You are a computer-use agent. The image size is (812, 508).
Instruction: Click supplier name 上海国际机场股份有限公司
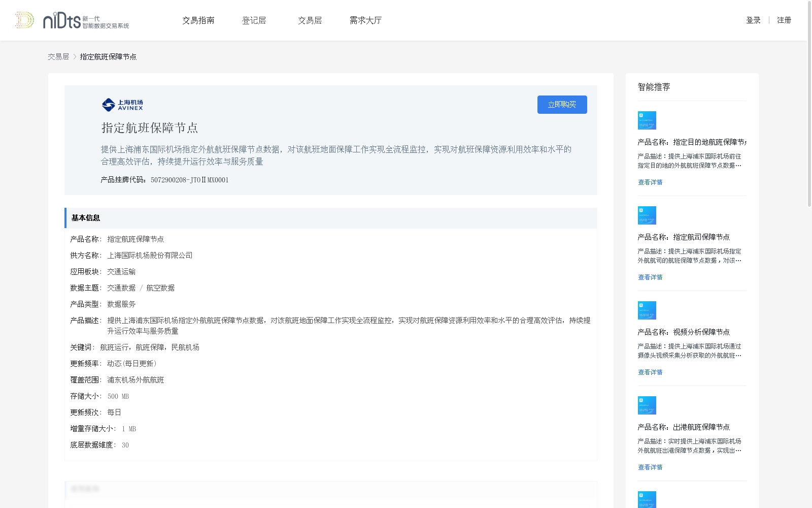150,256
